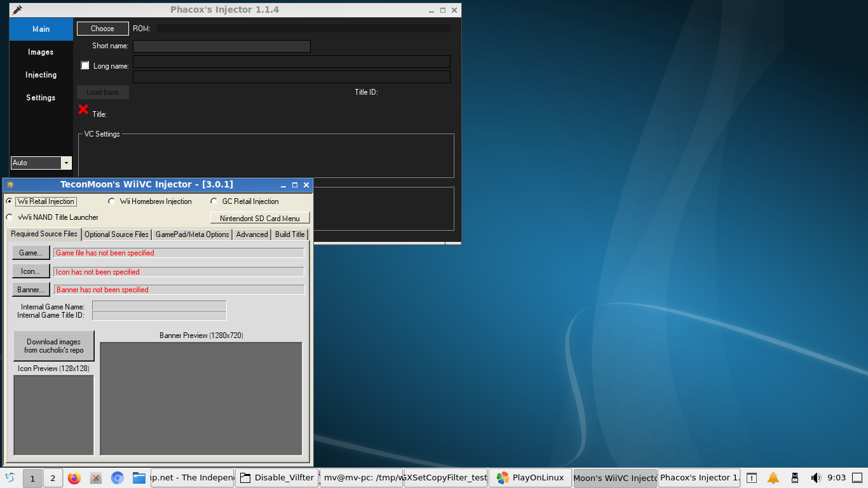
Task: Close the TeconMoon's WiiVC Injector window
Action: tap(306, 185)
